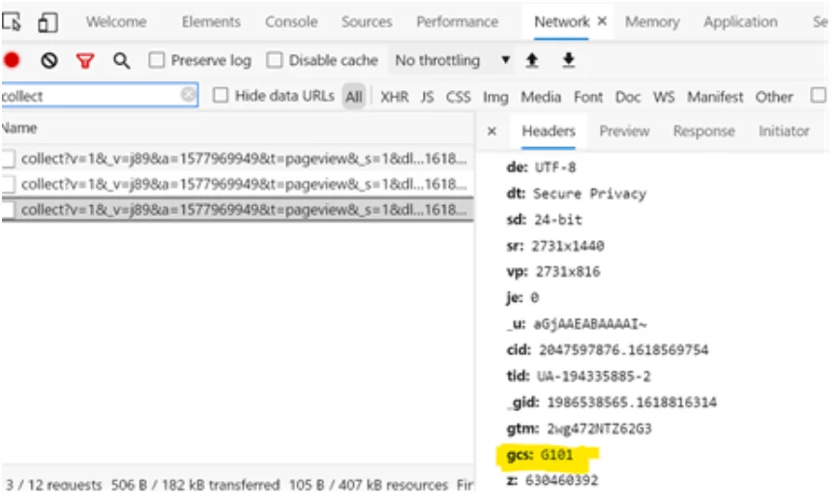Clear the network log icon
The height and width of the screenshot is (504, 834).
(x=49, y=61)
